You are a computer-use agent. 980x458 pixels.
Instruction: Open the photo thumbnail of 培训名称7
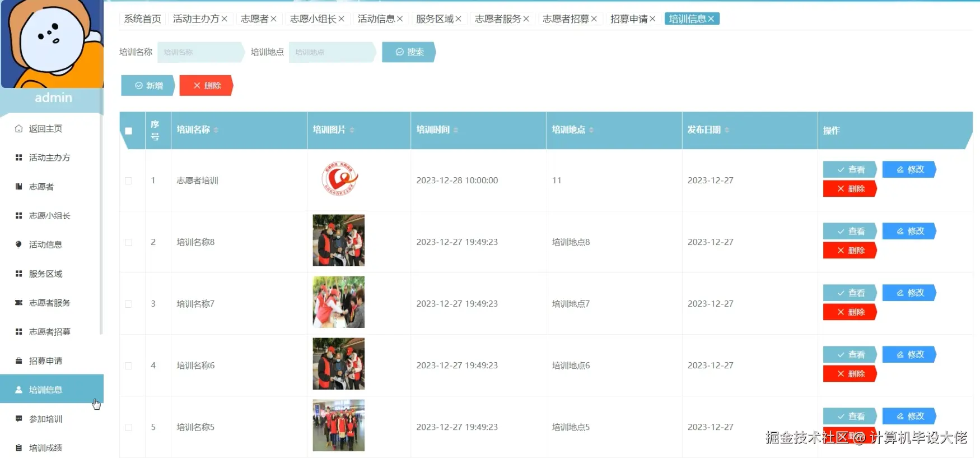339,302
